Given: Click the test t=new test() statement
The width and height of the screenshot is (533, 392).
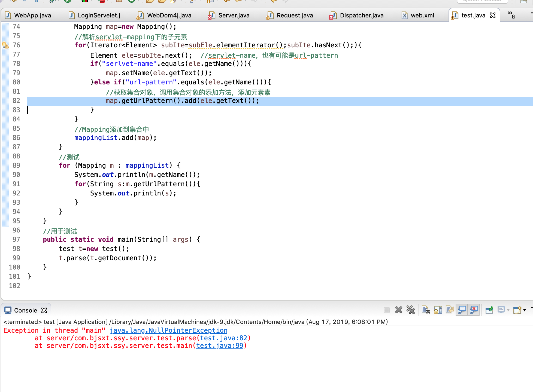Looking at the screenshot, I should click(94, 249).
